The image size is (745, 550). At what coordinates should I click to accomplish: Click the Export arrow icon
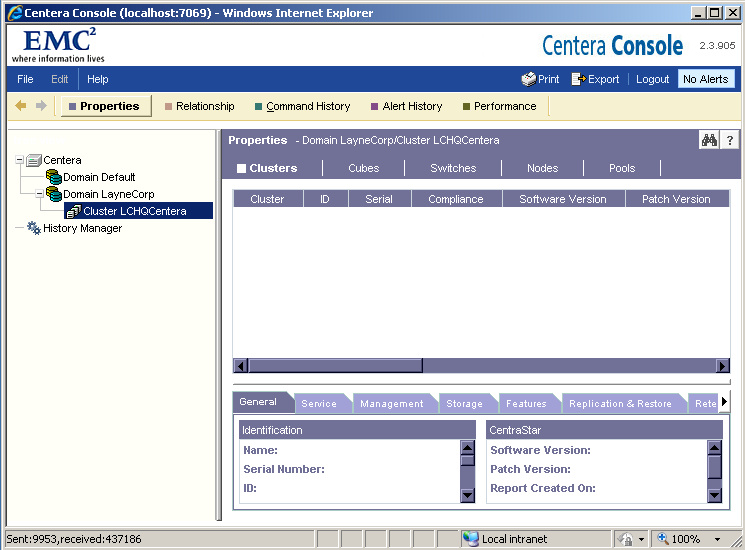pyautogui.click(x=578, y=79)
